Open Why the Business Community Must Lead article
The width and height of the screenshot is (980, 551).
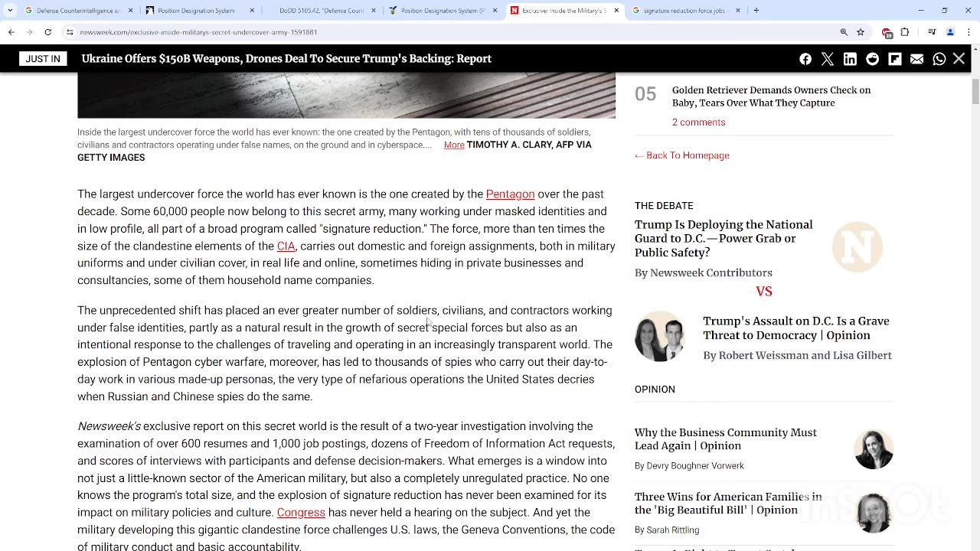click(x=725, y=439)
